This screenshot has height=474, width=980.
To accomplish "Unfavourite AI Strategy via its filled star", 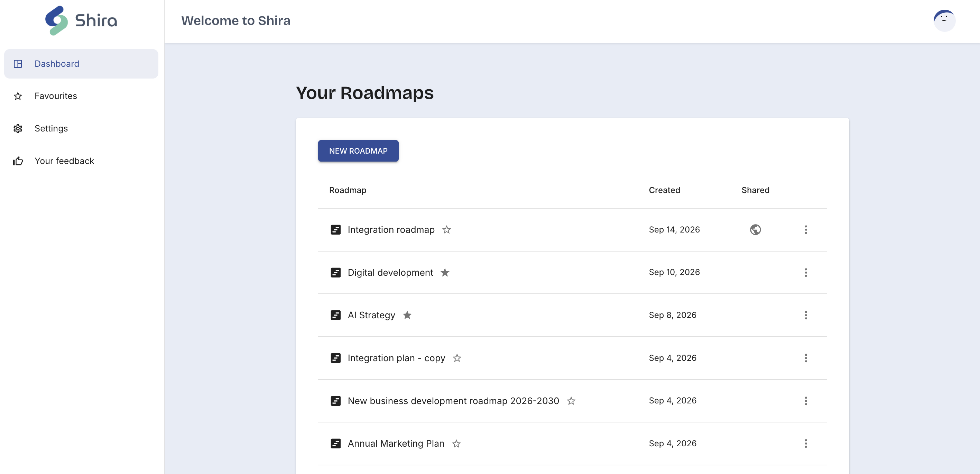I will coord(407,315).
